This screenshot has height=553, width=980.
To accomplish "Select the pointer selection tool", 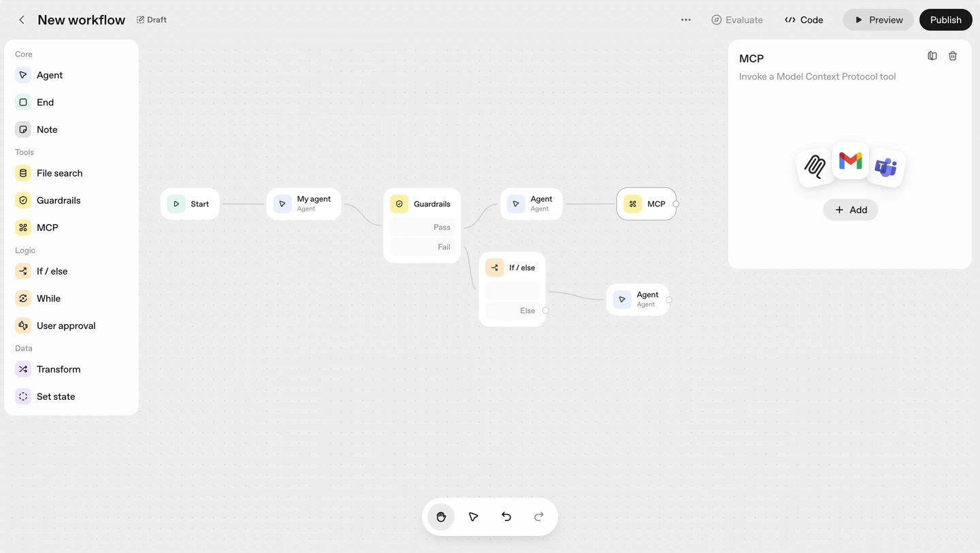I will (474, 517).
